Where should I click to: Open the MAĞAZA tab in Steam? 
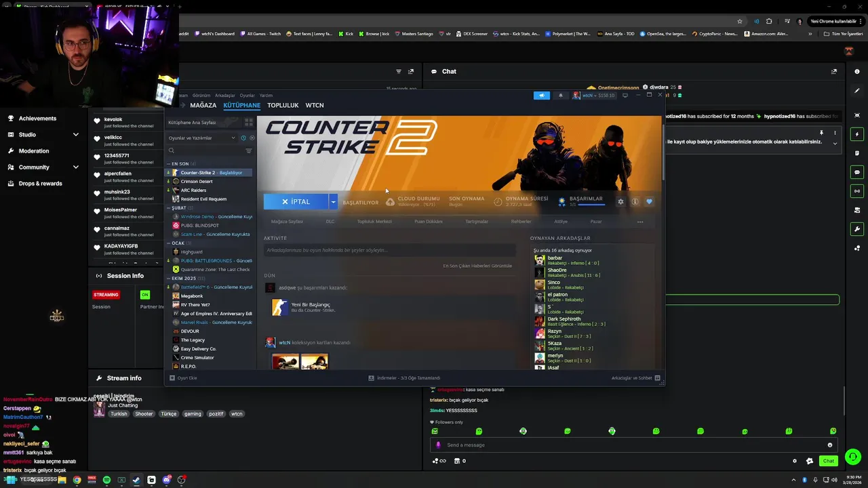click(203, 105)
